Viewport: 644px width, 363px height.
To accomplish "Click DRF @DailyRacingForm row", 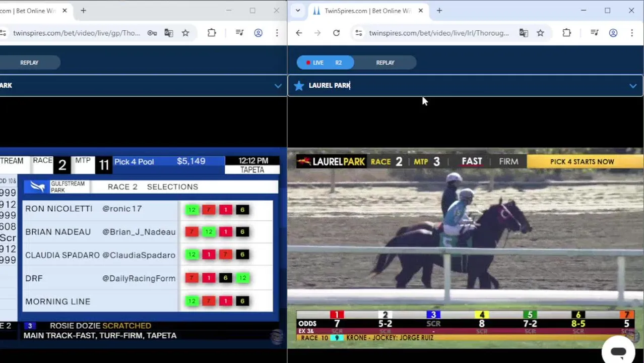I will (149, 278).
